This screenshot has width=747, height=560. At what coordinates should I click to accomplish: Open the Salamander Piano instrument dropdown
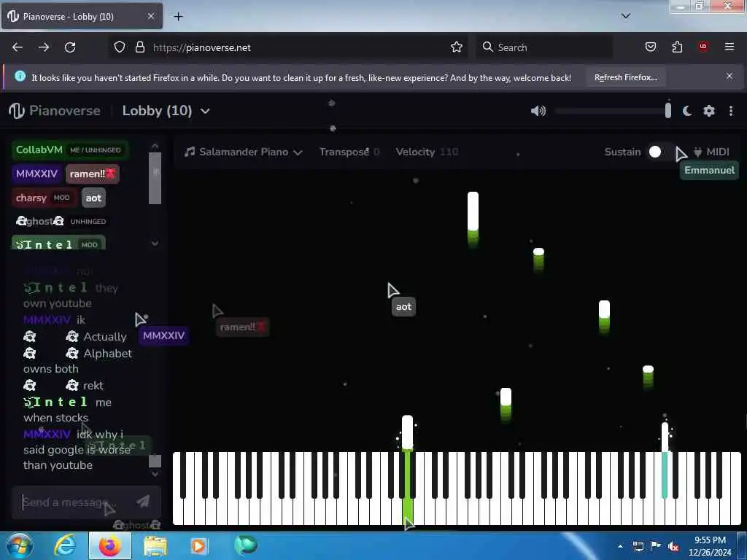point(244,152)
